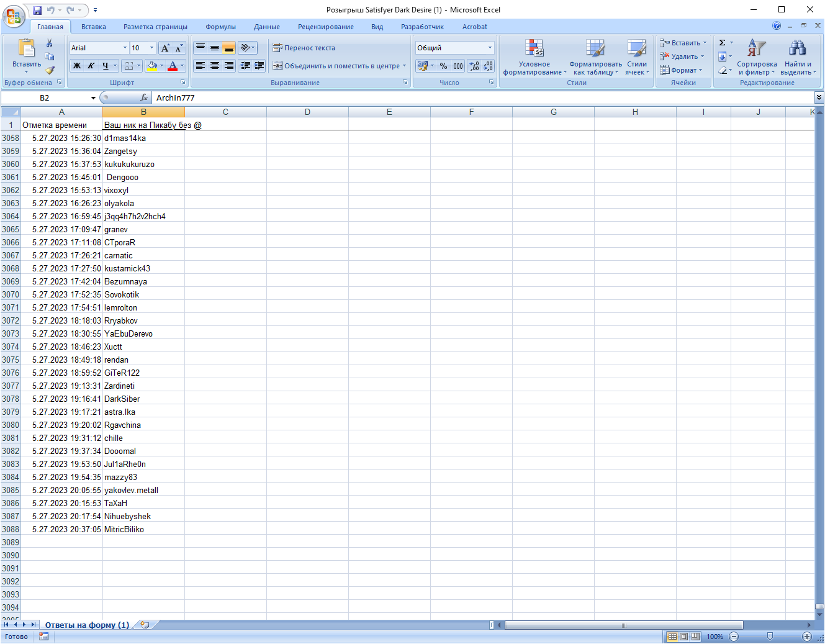Enable center horizontal text alignment
The height and width of the screenshot is (644, 825).
[215, 66]
